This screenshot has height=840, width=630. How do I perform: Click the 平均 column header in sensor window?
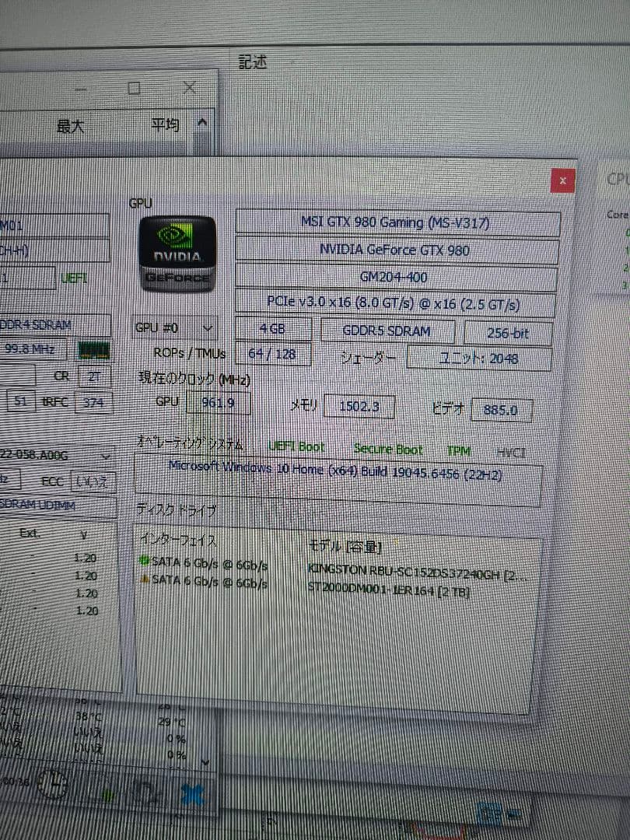click(165, 124)
